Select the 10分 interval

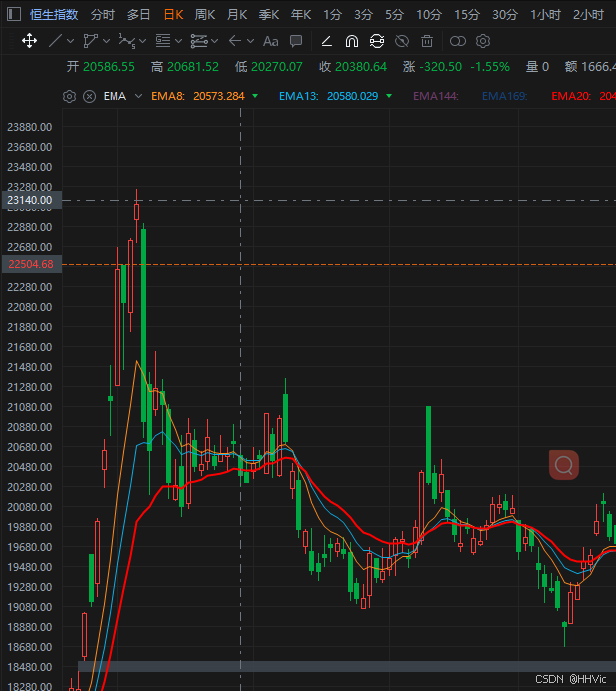(429, 15)
